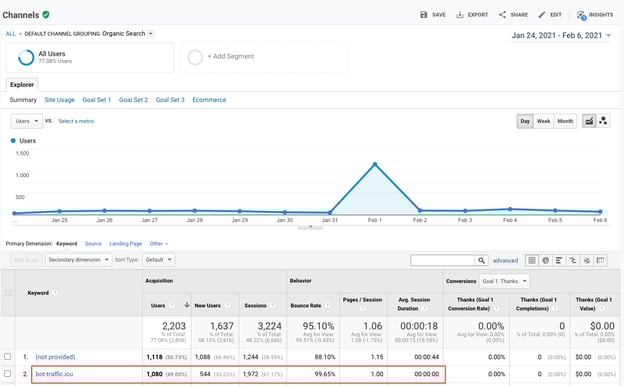Select the data table view icon
The height and width of the screenshot is (386, 624).
(532, 260)
